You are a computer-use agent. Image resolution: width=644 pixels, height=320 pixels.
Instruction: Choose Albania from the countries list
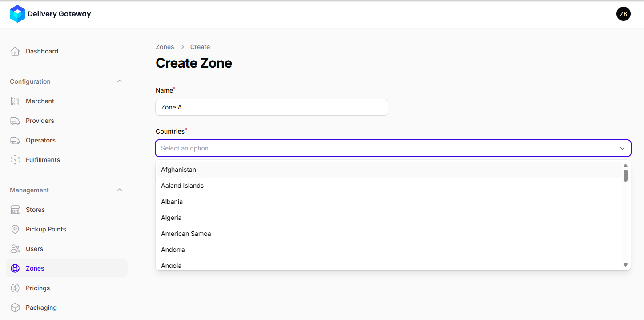[x=172, y=202]
